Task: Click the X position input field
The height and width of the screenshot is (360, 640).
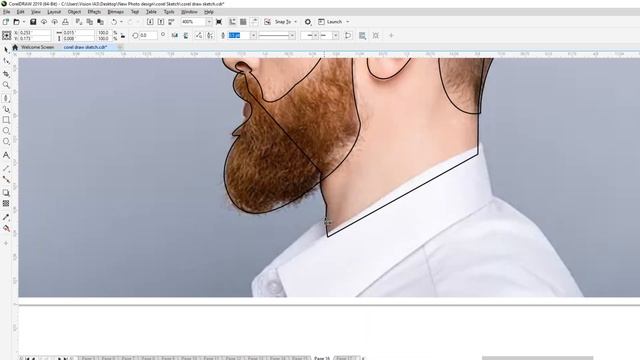Action: pos(35,33)
